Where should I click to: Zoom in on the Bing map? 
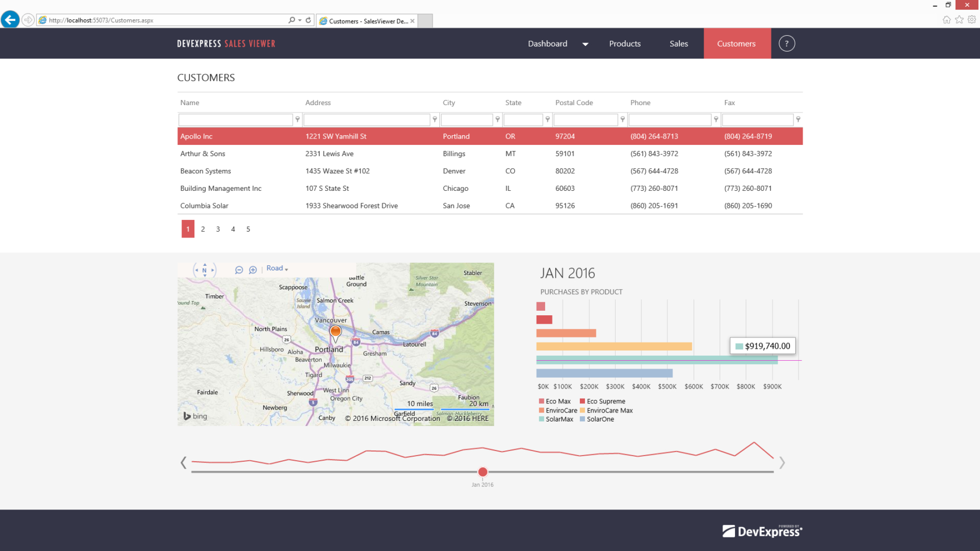[253, 270]
